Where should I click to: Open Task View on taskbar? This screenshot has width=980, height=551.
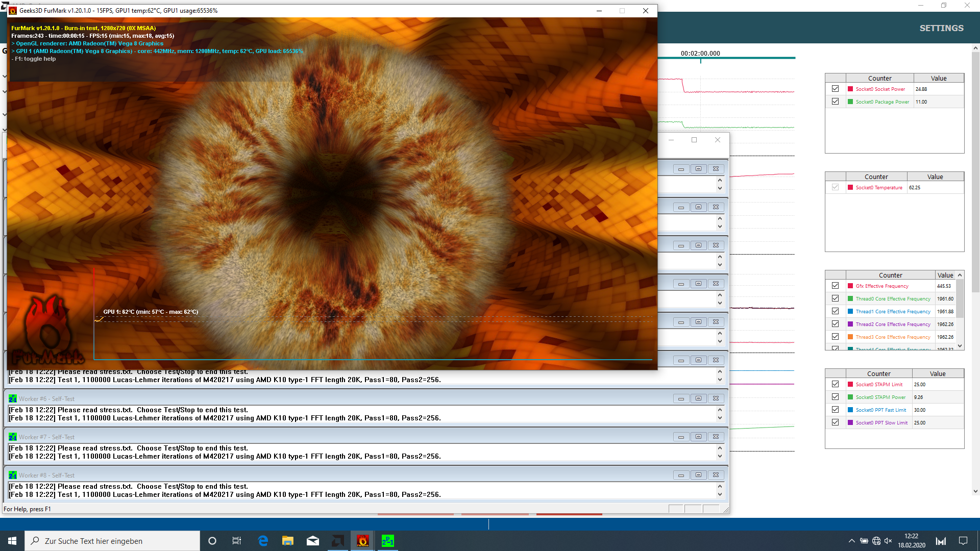[237, 541]
